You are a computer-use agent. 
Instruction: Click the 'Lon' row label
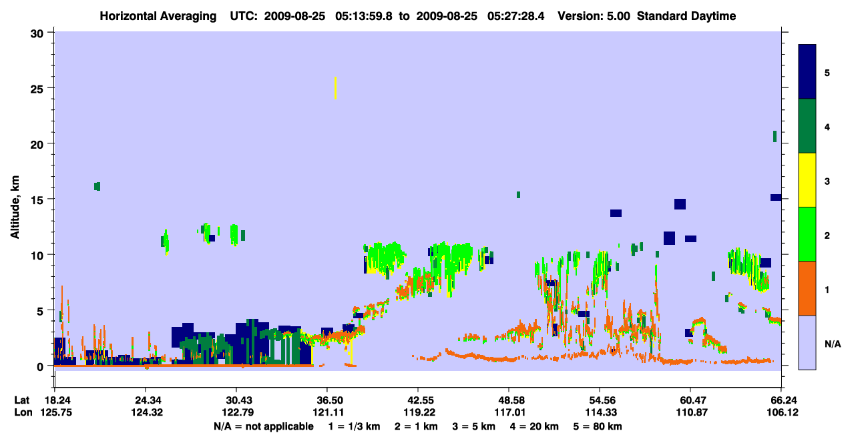[22, 412]
